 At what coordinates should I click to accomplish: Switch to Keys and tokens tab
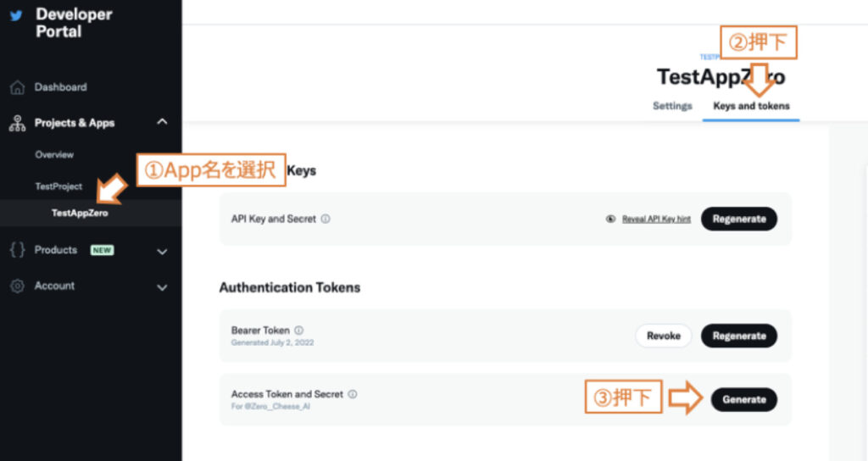click(751, 106)
